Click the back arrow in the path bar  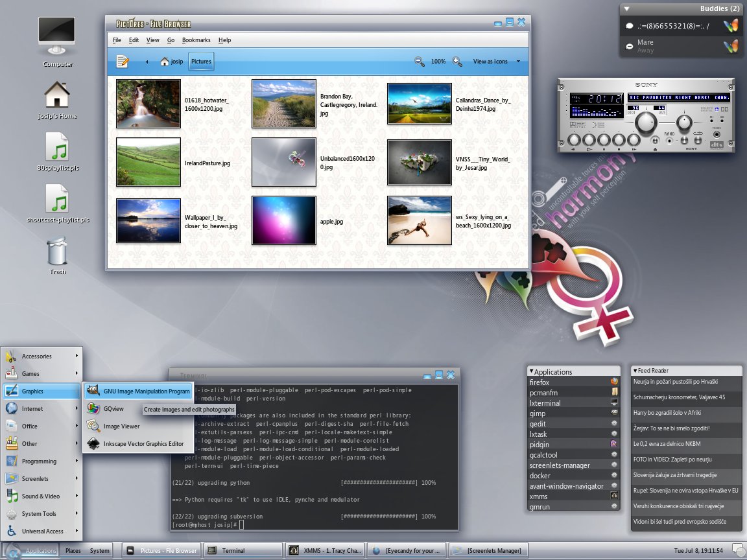(147, 62)
